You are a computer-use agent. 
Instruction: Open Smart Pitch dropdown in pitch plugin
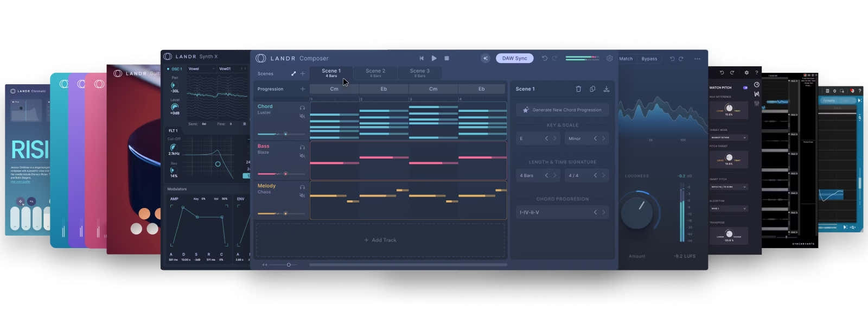click(x=729, y=187)
